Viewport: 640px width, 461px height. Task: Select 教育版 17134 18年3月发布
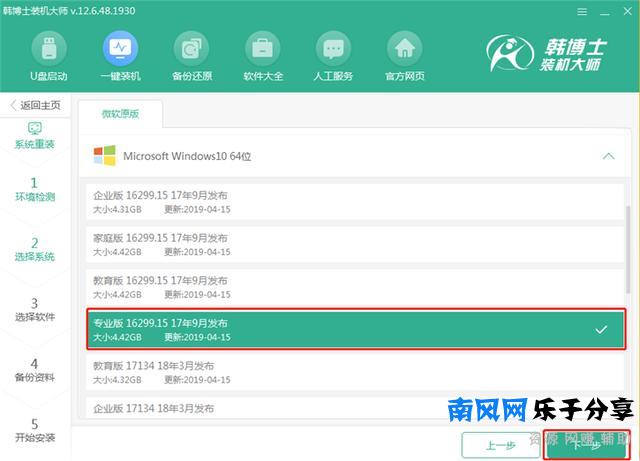355,372
